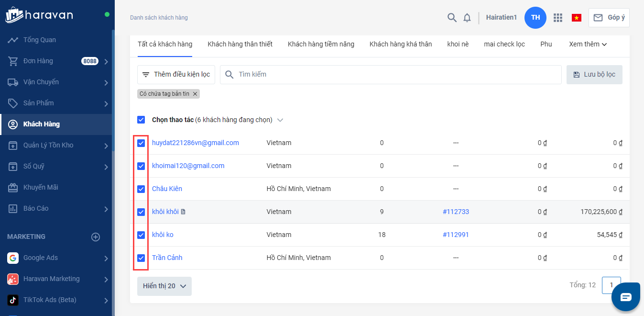Click the Vietnam flag language icon

(576, 18)
